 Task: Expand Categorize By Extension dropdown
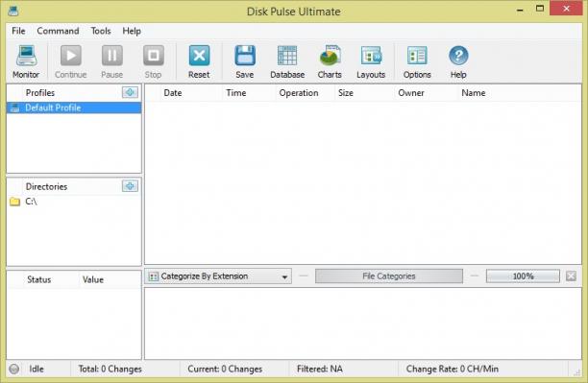284,276
